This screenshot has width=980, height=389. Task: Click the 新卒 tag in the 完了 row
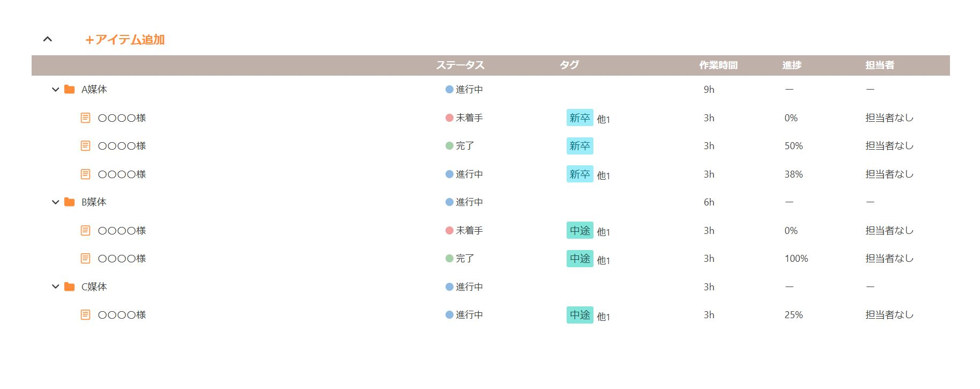coord(580,146)
